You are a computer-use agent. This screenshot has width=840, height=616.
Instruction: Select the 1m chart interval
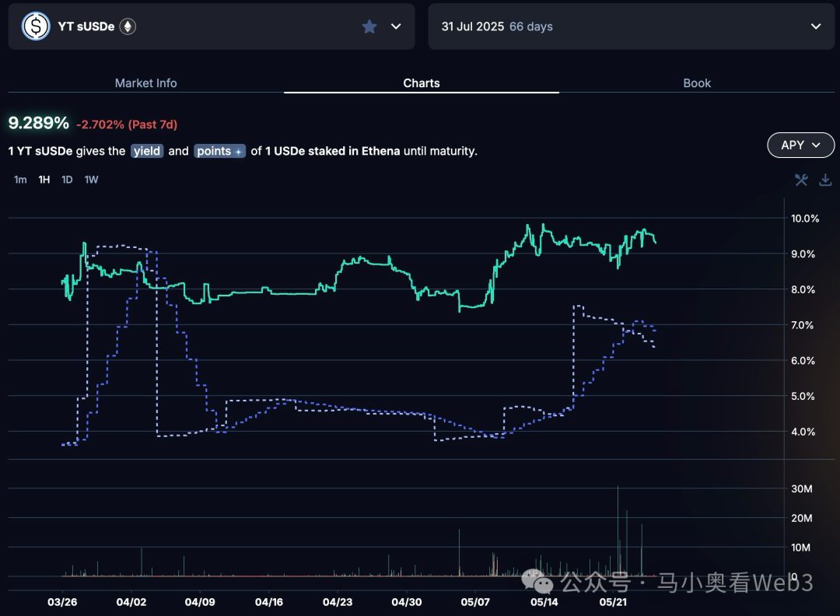[20, 180]
